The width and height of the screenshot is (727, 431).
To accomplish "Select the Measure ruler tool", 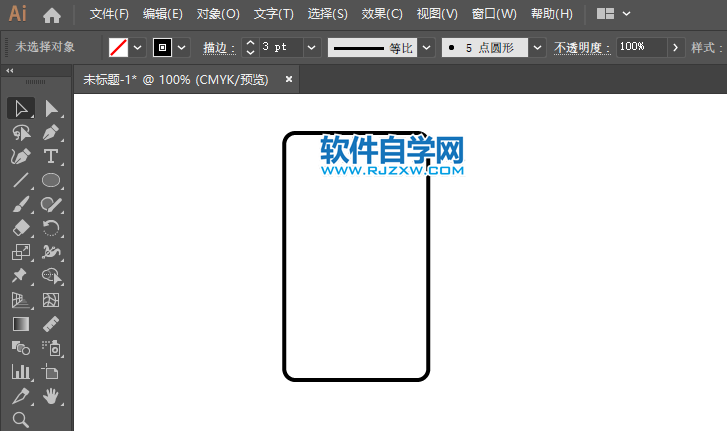I will [x=51, y=324].
